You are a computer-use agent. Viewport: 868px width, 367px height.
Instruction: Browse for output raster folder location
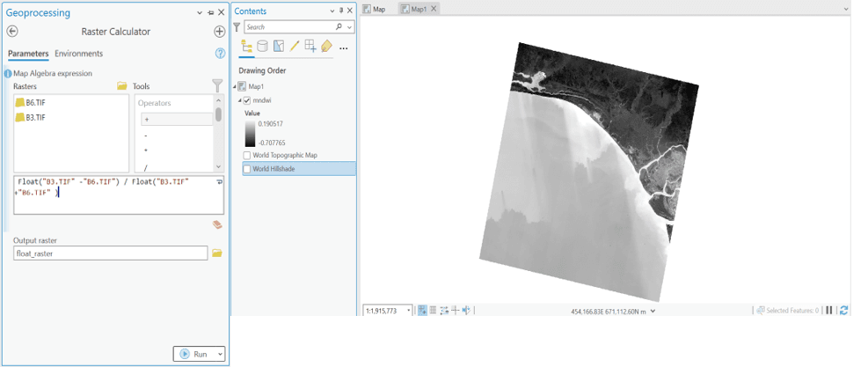217,253
